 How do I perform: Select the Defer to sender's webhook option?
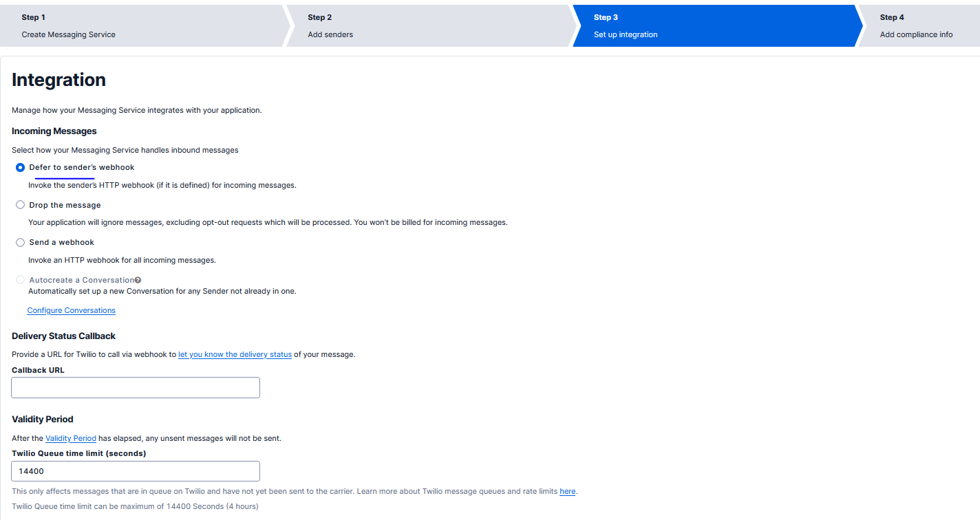[21, 167]
